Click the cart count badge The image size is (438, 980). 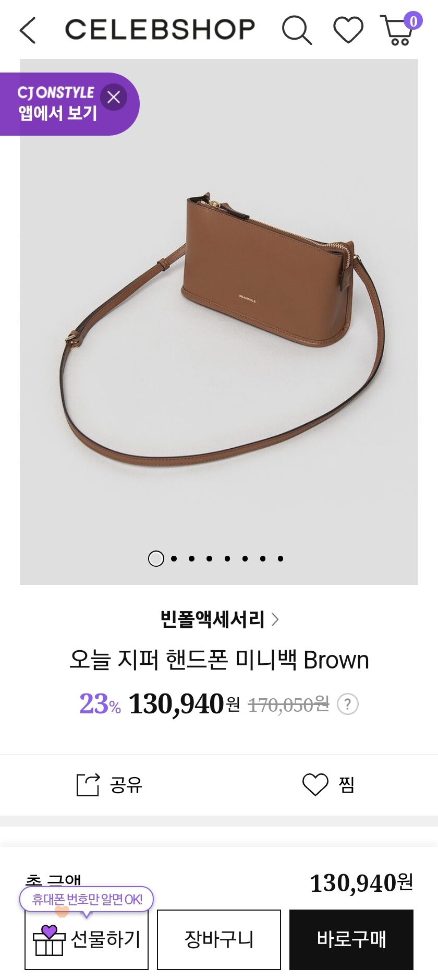[413, 21]
